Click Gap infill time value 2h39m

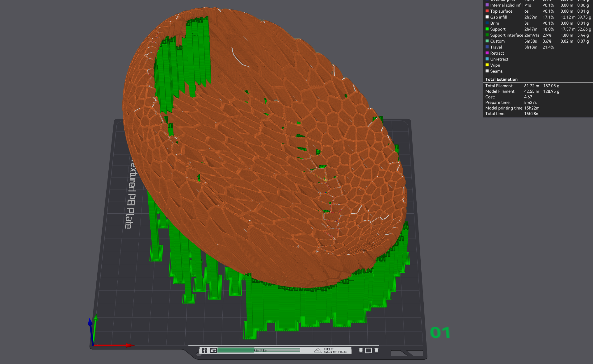click(x=531, y=17)
